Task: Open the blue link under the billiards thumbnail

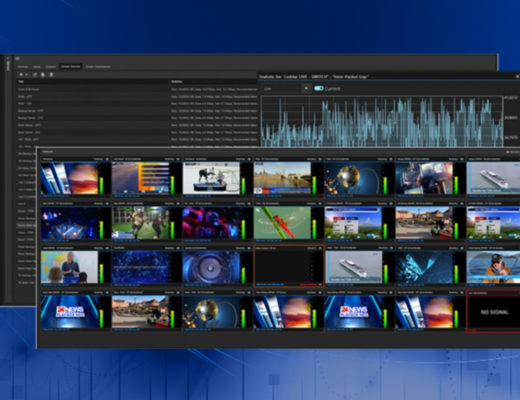Action: click(55, 241)
